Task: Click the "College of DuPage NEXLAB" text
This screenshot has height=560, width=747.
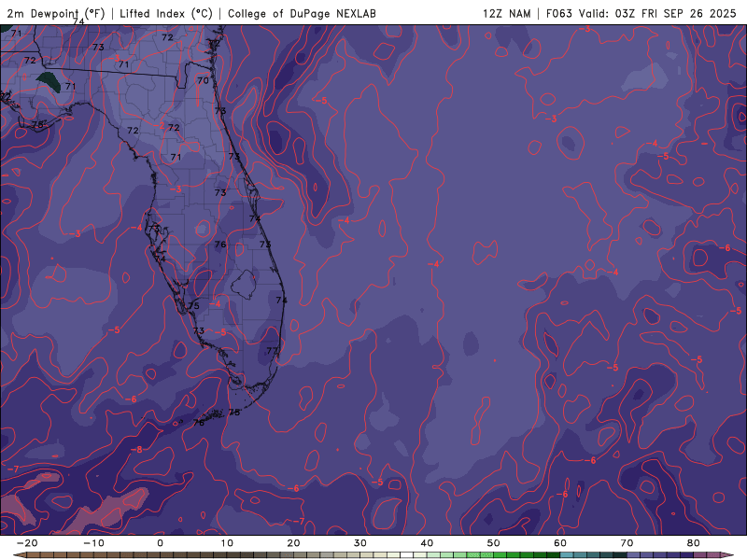Action: pyautogui.click(x=302, y=13)
